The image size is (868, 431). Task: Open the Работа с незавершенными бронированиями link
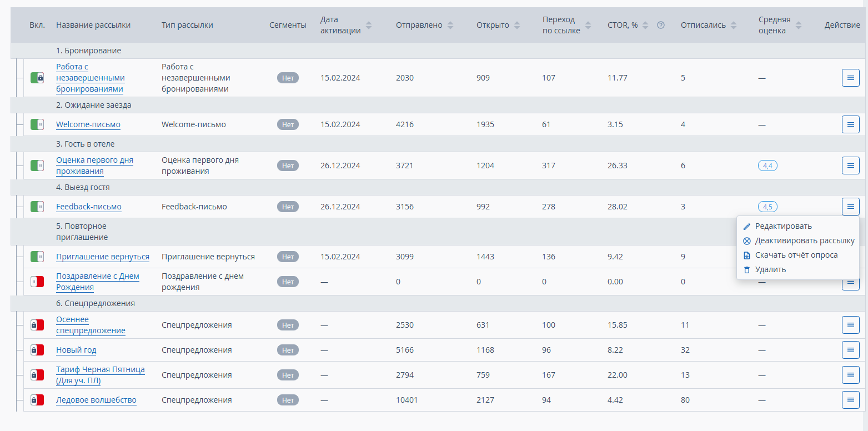point(91,78)
